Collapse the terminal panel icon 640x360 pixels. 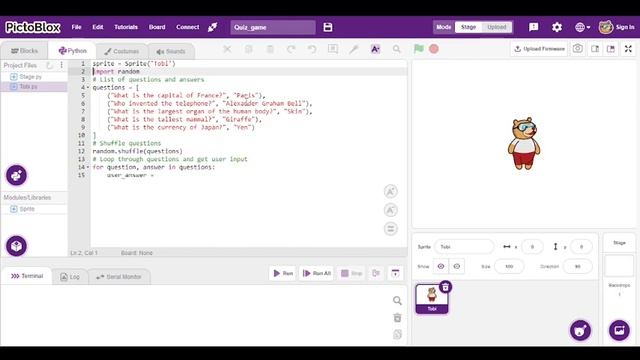395,273
